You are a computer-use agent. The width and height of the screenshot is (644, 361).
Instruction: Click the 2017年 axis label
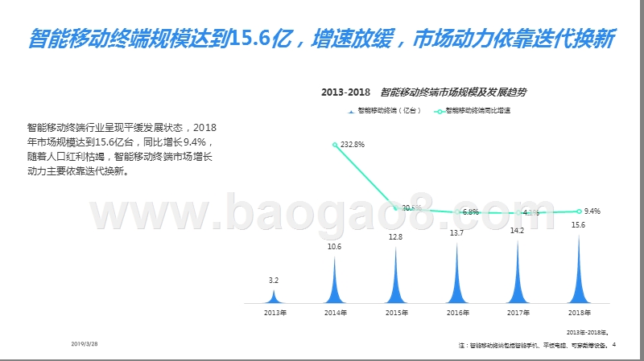[x=518, y=313]
